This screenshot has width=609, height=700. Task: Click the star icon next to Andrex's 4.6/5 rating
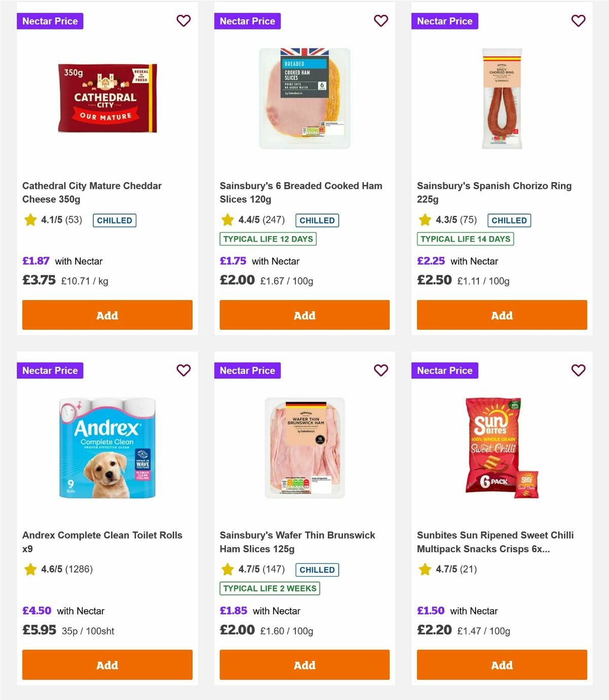coord(30,570)
